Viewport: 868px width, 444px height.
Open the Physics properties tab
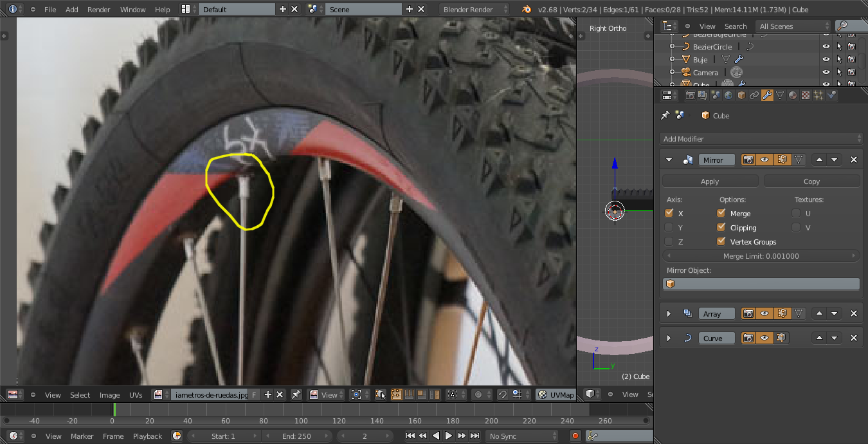[x=831, y=95]
